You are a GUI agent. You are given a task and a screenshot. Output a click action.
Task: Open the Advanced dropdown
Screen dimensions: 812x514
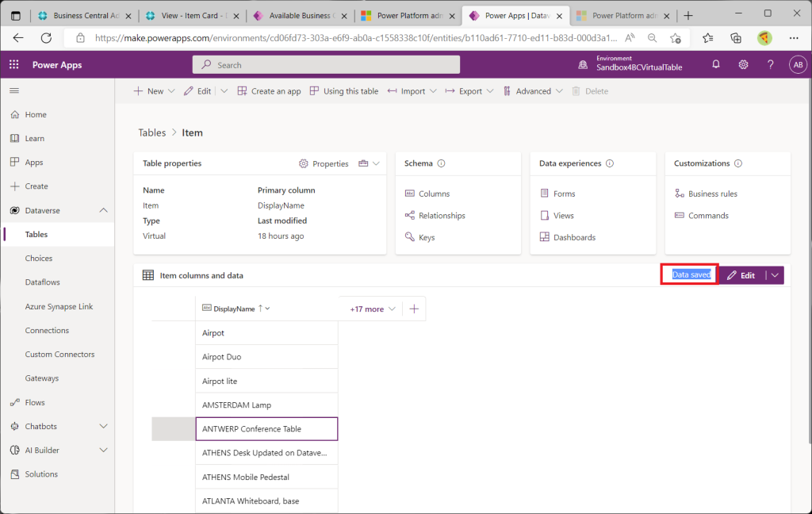[x=533, y=91]
